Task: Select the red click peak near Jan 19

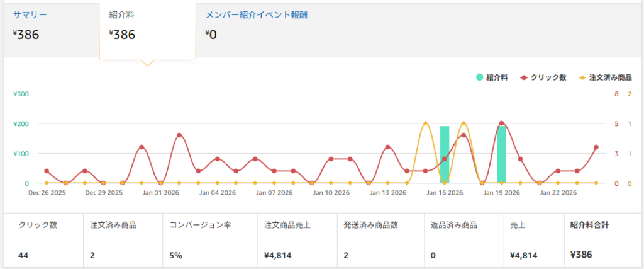Action: click(501, 123)
